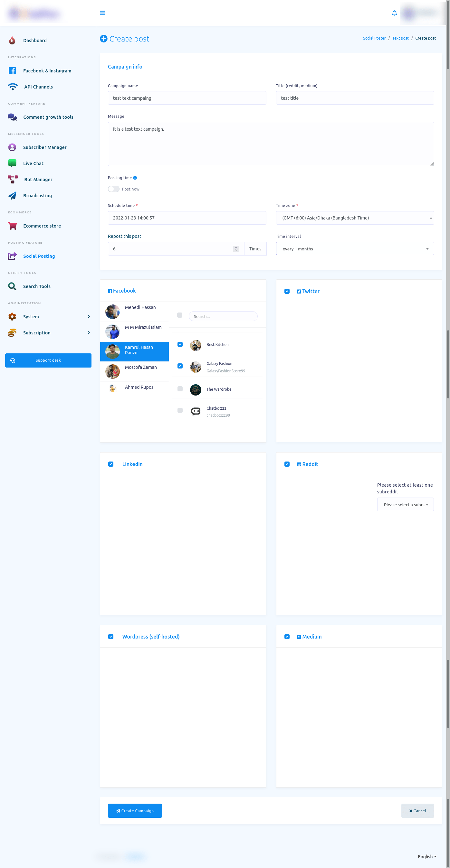
Task: Click the Ecommerce store cart icon
Action: click(x=13, y=226)
